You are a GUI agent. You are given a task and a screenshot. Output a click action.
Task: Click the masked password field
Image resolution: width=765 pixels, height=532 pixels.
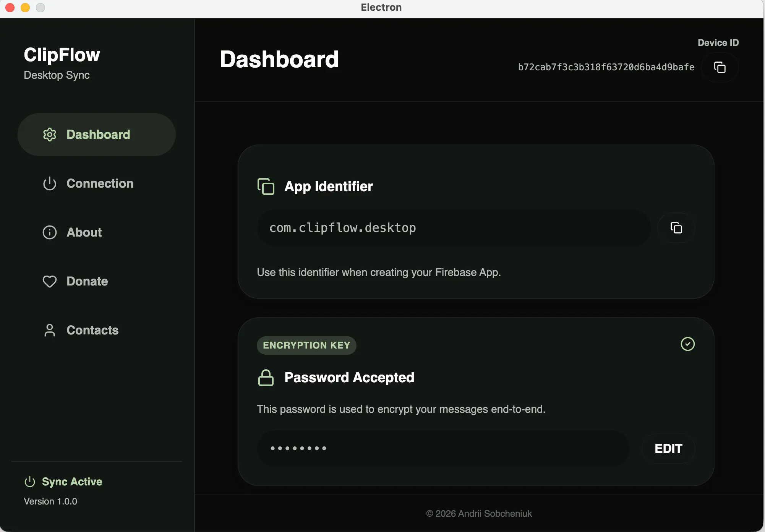(x=443, y=448)
